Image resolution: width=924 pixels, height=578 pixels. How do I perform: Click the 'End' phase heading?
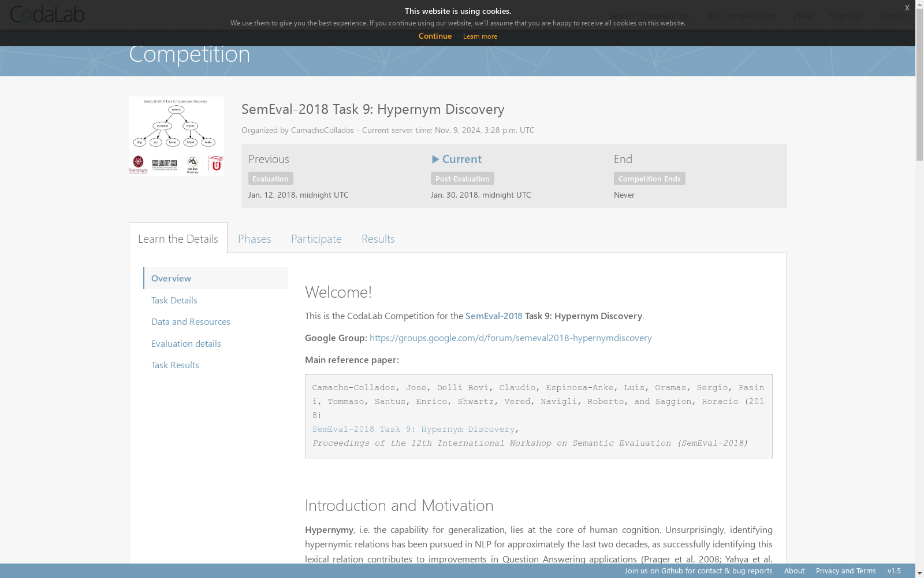click(623, 159)
